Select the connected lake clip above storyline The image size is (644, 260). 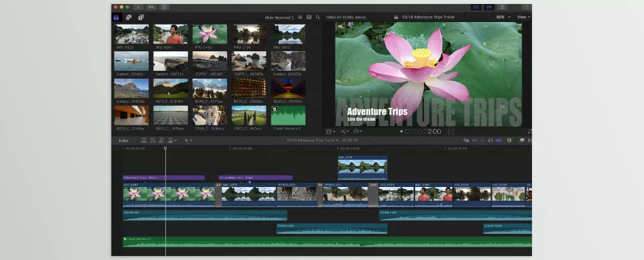tap(362, 168)
